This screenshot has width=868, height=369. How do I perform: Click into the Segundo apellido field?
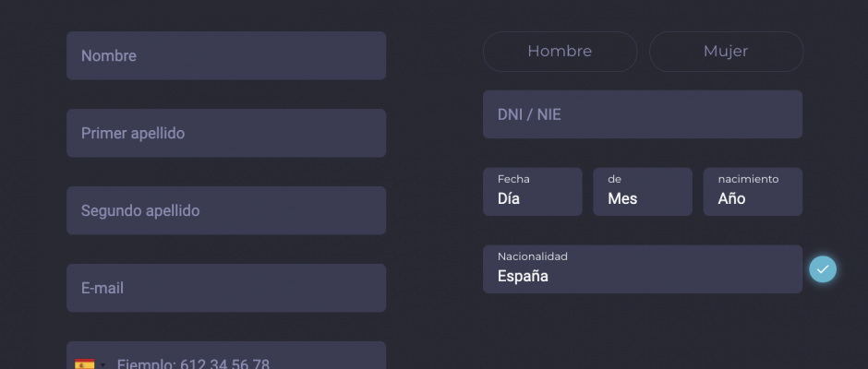[x=226, y=210]
